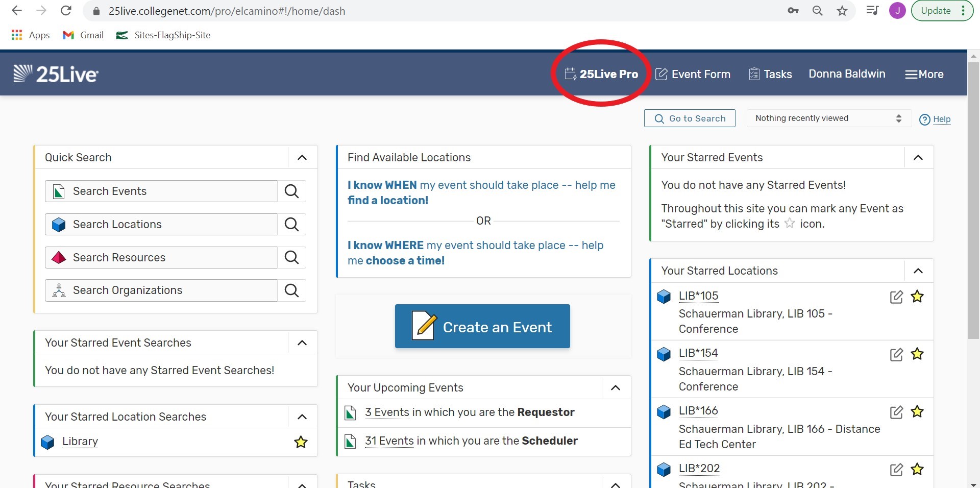Collapse Your Upcoming Events panel
Viewport: 980px width, 488px height.
coord(616,387)
